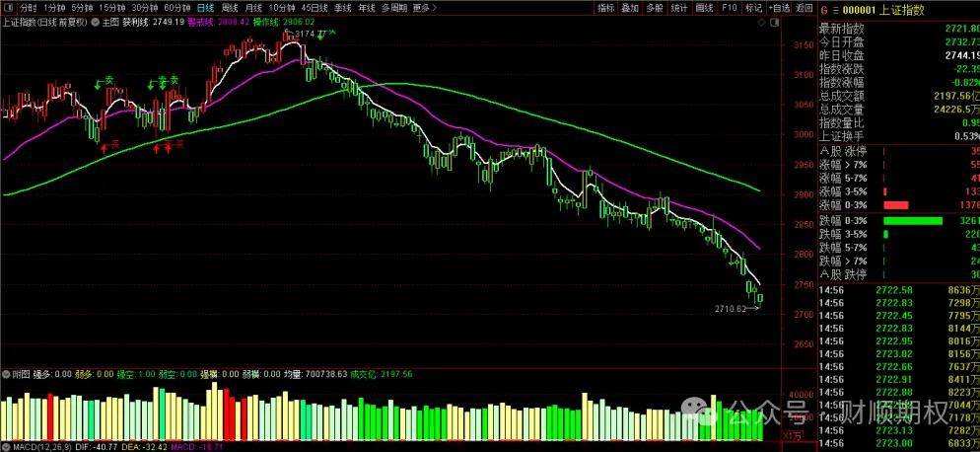Add to watchlist with +自选

pyautogui.click(x=779, y=8)
